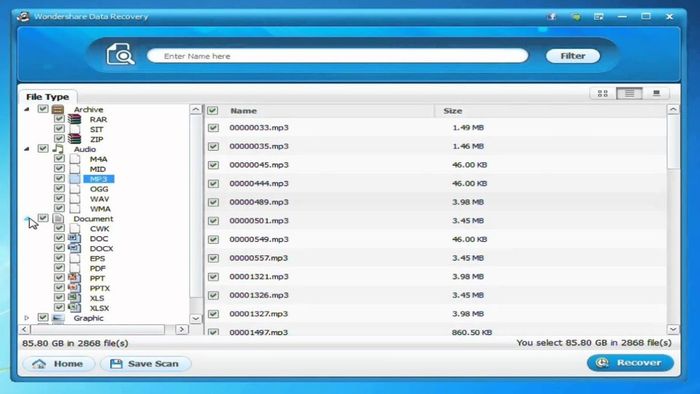Collapse the Archive tree node

pyautogui.click(x=27, y=109)
